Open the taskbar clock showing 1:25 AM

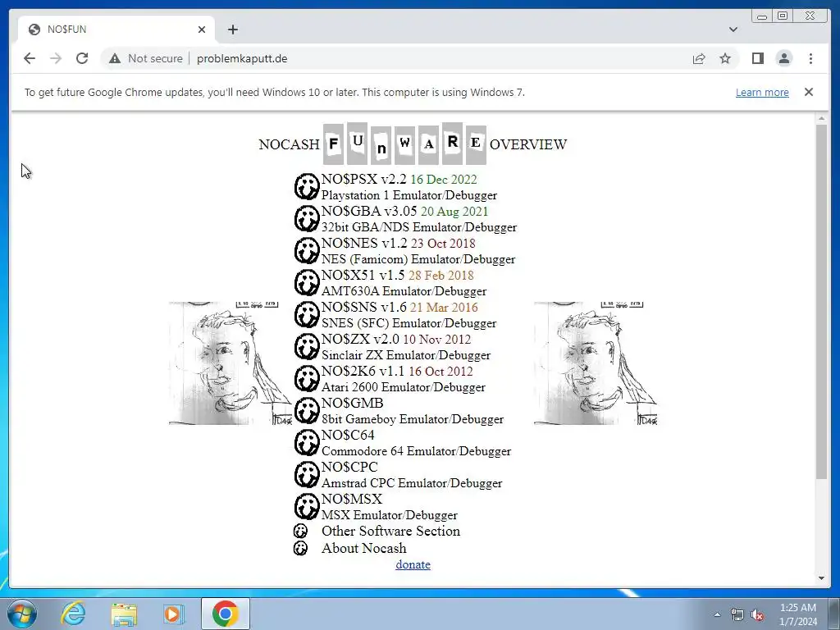pyautogui.click(x=797, y=614)
